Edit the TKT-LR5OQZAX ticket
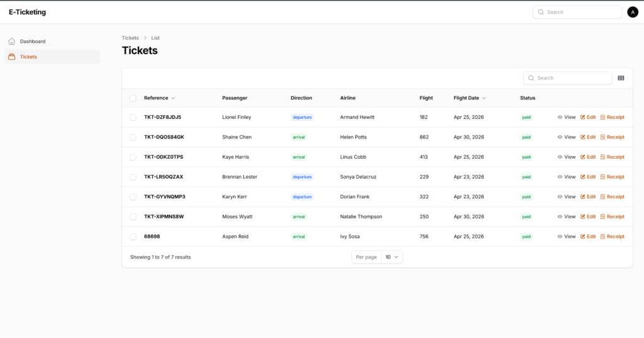This screenshot has height=338, width=644. (x=588, y=177)
